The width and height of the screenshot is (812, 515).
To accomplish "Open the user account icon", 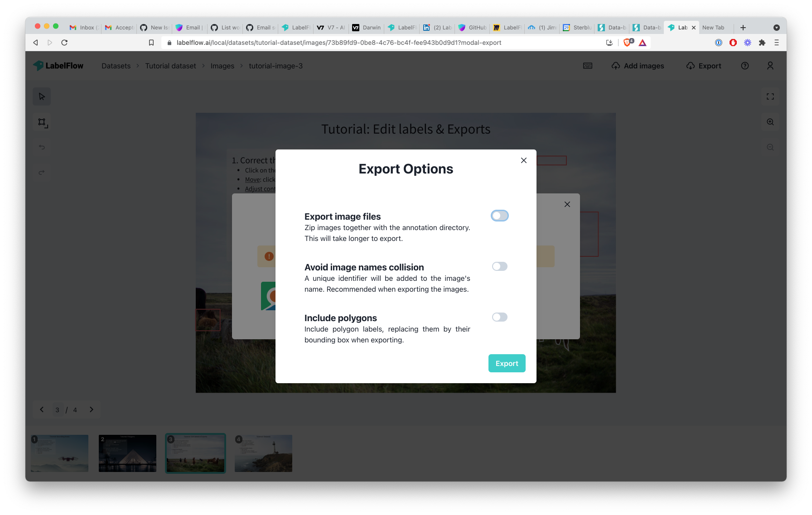I will tap(770, 66).
